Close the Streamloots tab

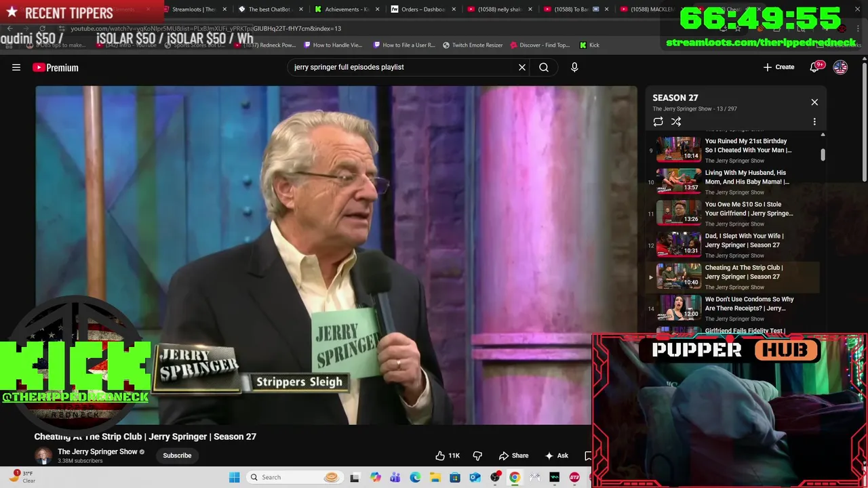(224, 9)
